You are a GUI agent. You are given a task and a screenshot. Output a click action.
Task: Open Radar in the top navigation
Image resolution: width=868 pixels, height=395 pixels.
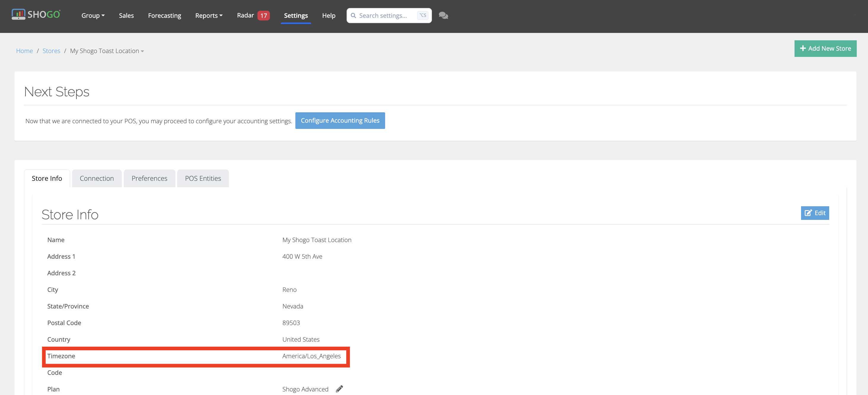[x=245, y=15]
